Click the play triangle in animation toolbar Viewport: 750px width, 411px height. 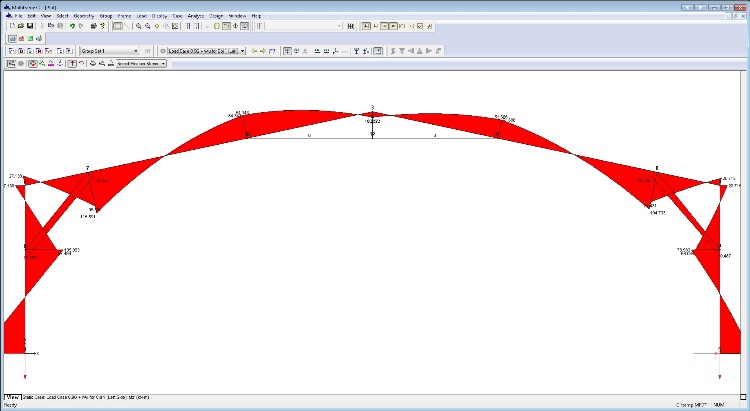coord(428,50)
